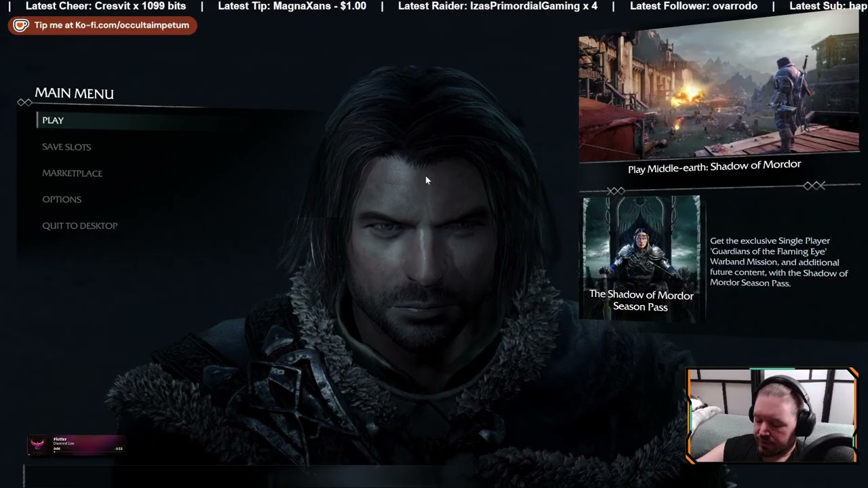Image resolution: width=868 pixels, height=488 pixels.
Task: Choose QUIT TO DESKTOP
Action: pos(79,226)
